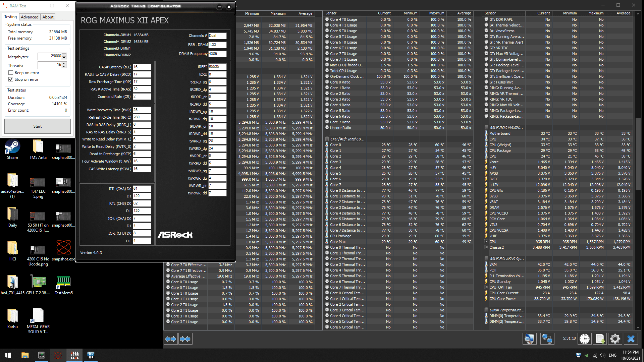This screenshot has width=644, height=362.
Task: Select the aida64extreme folder on desktop
Action: pyautogui.click(x=12, y=186)
